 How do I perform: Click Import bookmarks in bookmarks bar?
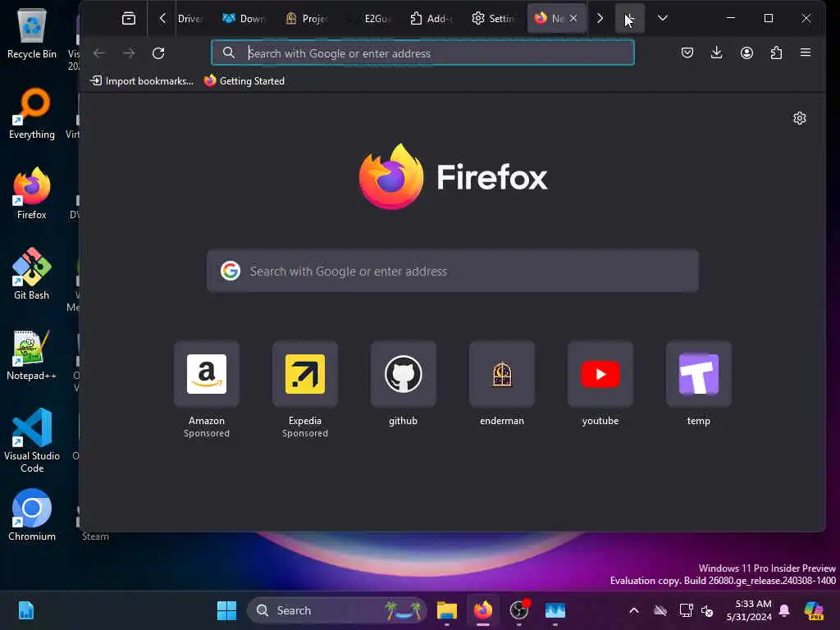[142, 81]
